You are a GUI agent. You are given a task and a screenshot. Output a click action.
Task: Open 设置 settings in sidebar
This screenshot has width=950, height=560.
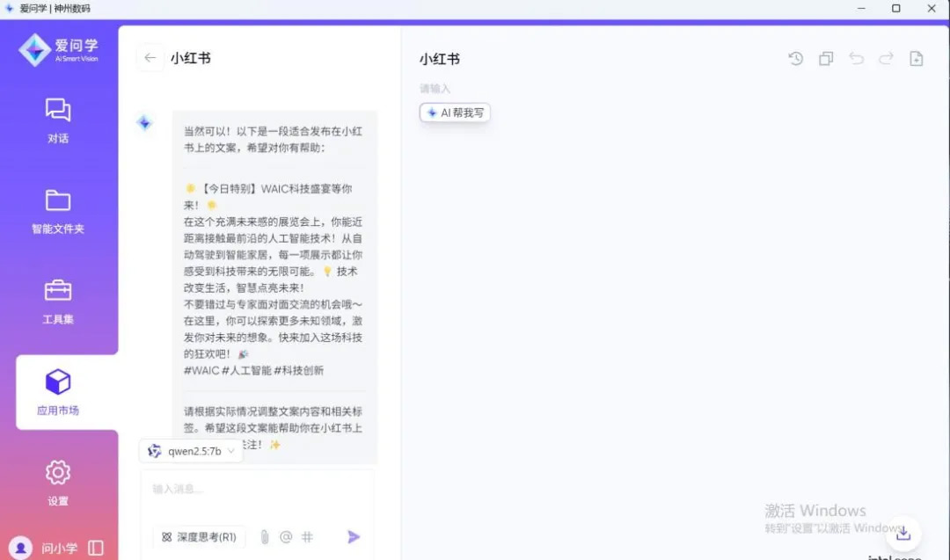(x=58, y=483)
